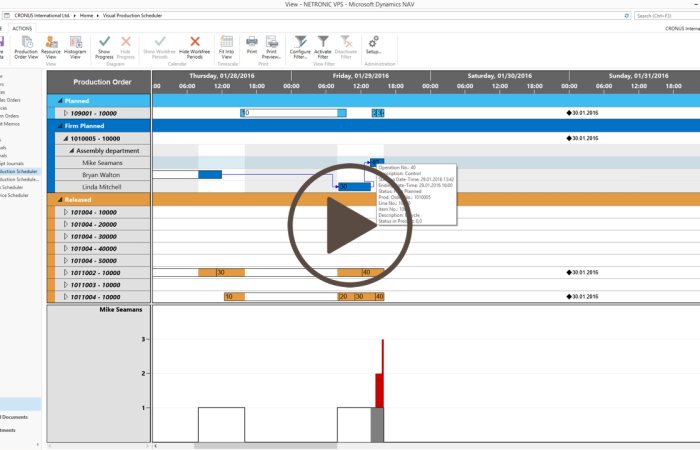Image resolution: width=700 pixels, height=450 pixels.
Task: Click Saturday, 01/30/2016 date header
Action: click(500, 76)
